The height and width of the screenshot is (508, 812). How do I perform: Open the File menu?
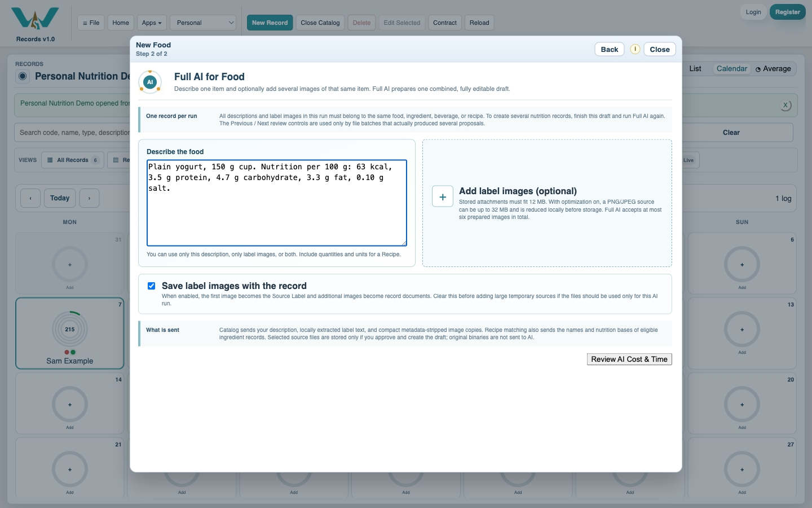pyautogui.click(x=91, y=23)
